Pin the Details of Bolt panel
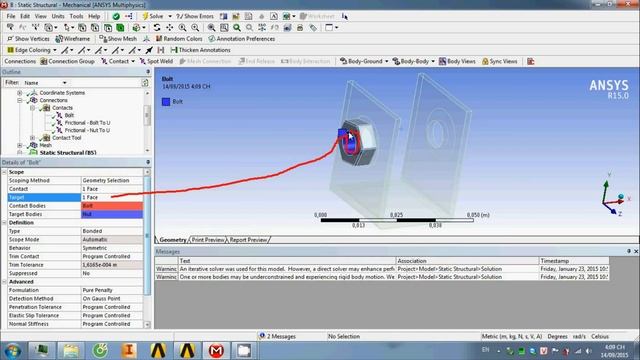The width and height of the screenshot is (640, 360). click(x=148, y=162)
